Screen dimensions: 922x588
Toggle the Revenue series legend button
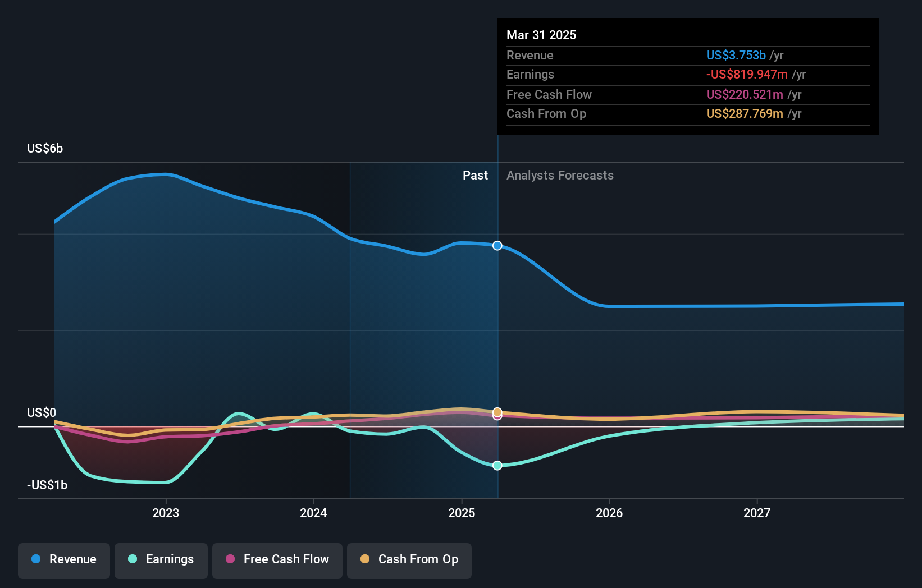[x=64, y=561]
